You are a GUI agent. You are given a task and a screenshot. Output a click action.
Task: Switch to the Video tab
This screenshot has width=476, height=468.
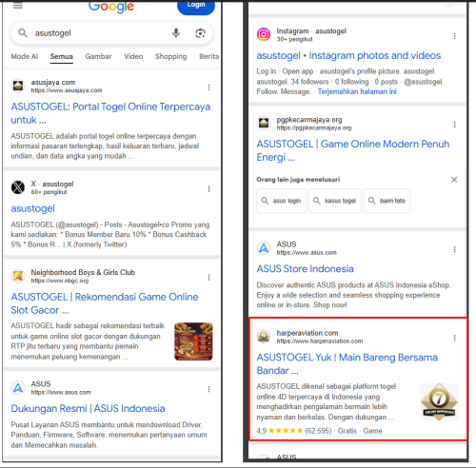(x=133, y=56)
